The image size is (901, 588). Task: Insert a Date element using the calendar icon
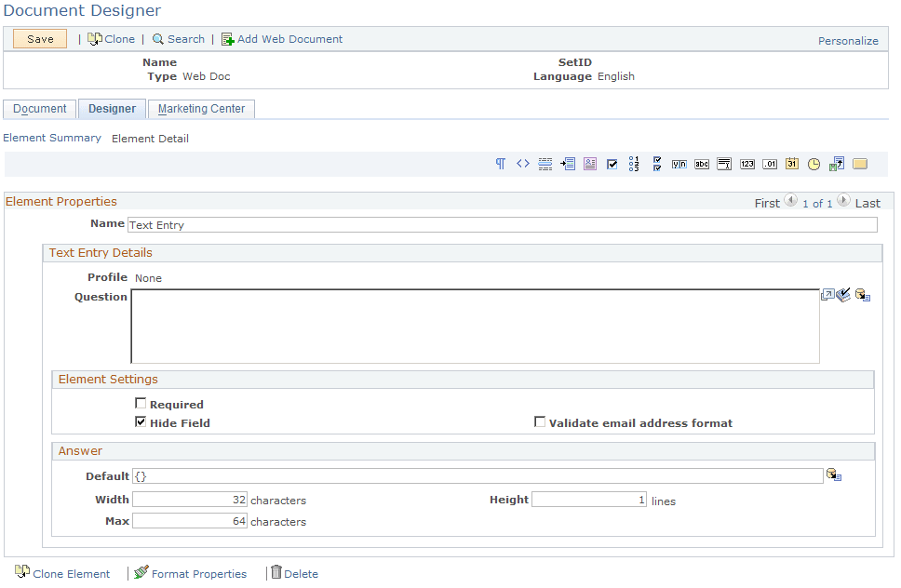pos(791,163)
